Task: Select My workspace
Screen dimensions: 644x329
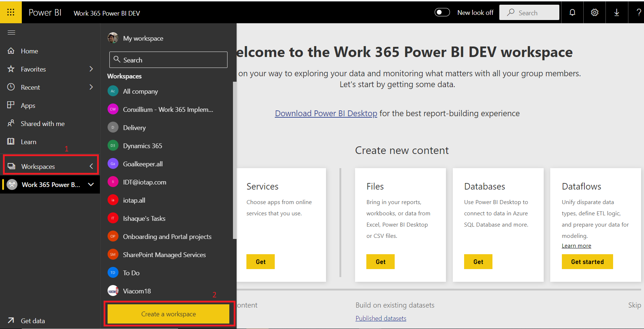Action: point(143,38)
